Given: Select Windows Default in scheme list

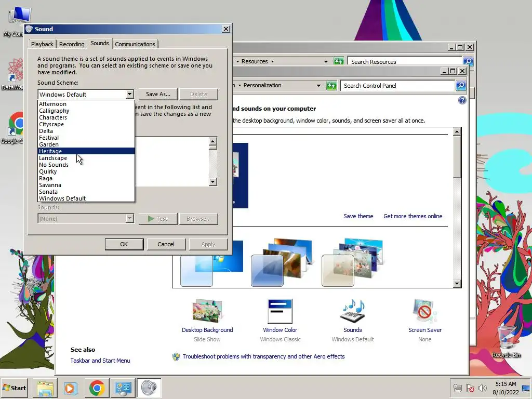Looking at the screenshot, I should point(86,198).
